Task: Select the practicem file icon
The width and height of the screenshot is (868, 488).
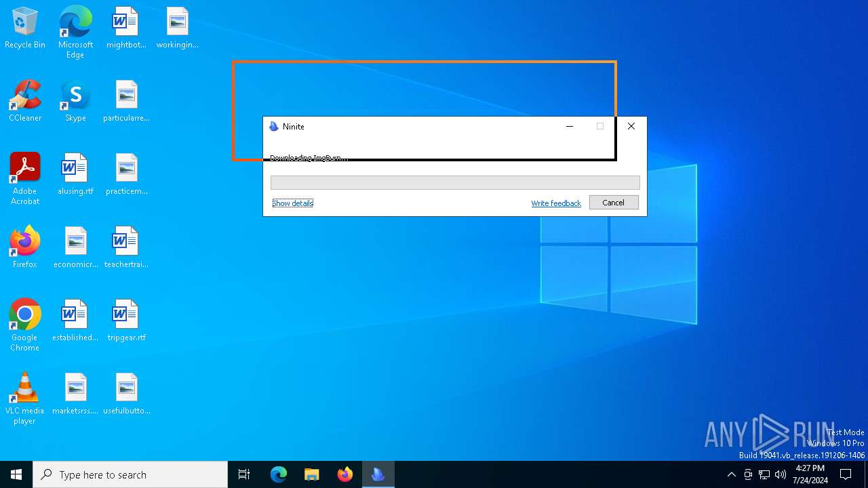Action: point(126,174)
